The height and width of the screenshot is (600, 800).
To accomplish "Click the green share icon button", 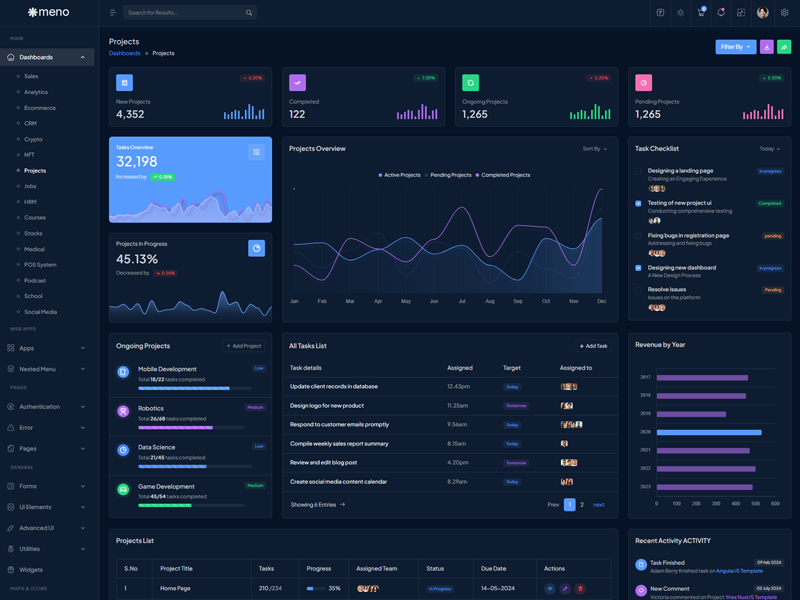I will tap(784, 47).
